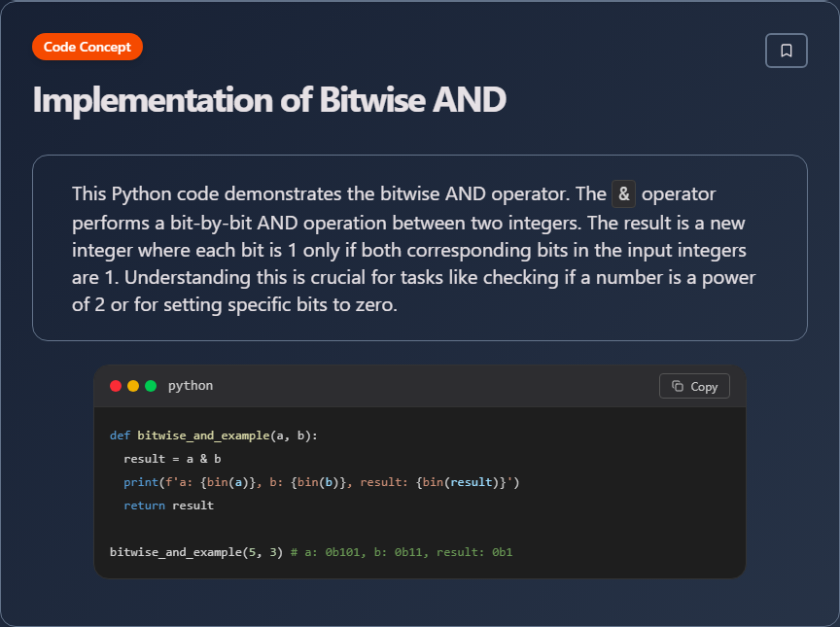This screenshot has height=627, width=840.
Task: Click the 'def bitwise_and_example(a, b):' line
Action: coord(214,435)
